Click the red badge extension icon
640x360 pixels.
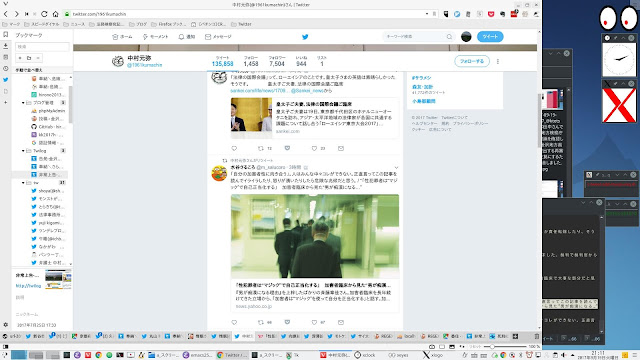click(514, 14)
